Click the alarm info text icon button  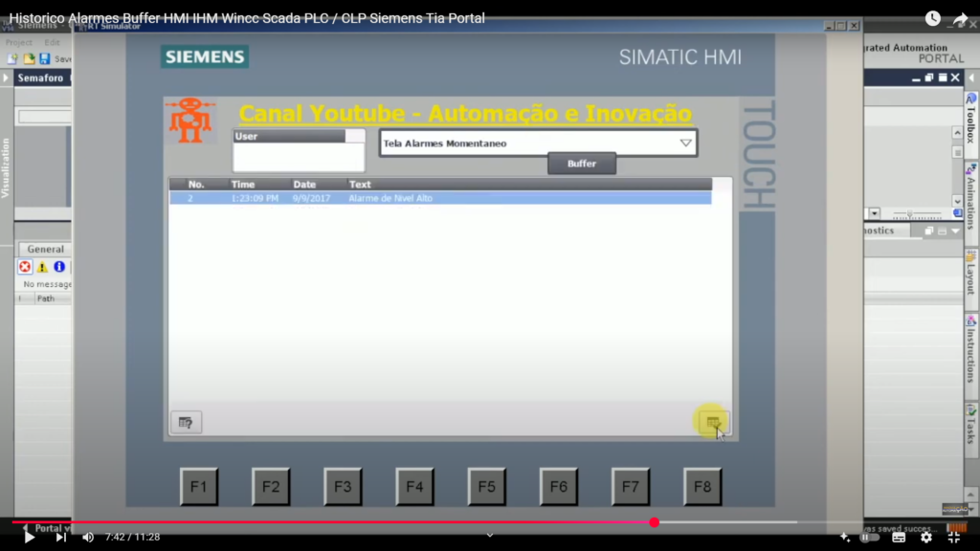click(186, 422)
